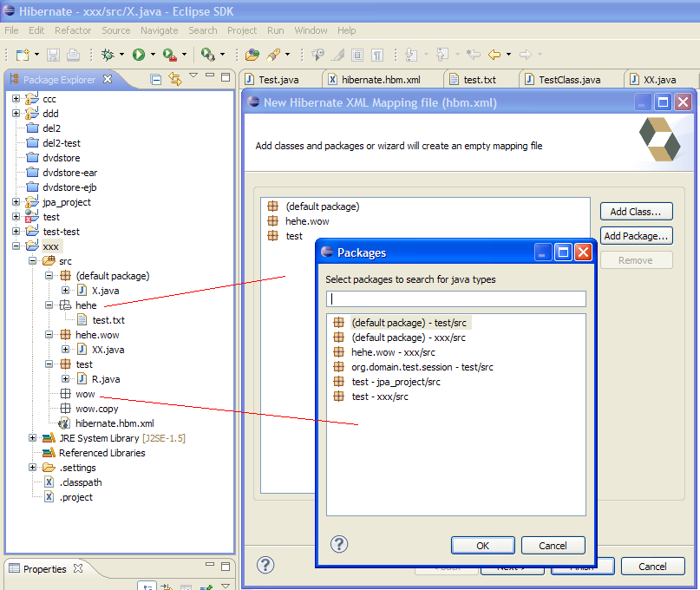Image resolution: width=700 pixels, height=590 pixels.
Task: Click Collapse All in Package Explorer
Action: pos(156,80)
